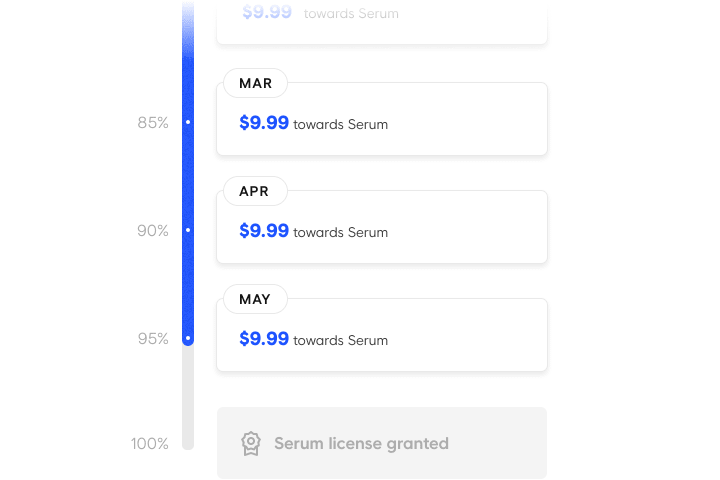Click 'towards Serum' text in March card
This screenshot has width=720, height=480.
coord(341,124)
